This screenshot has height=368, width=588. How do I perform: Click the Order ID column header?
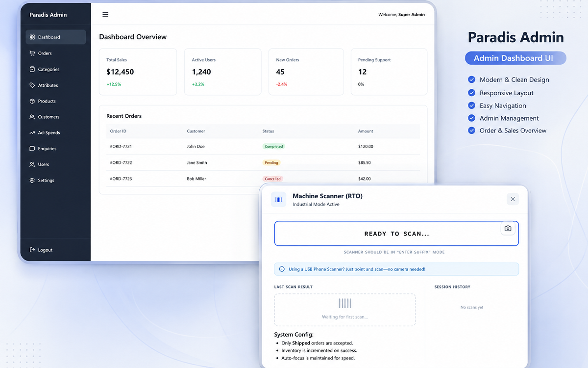tap(118, 131)
